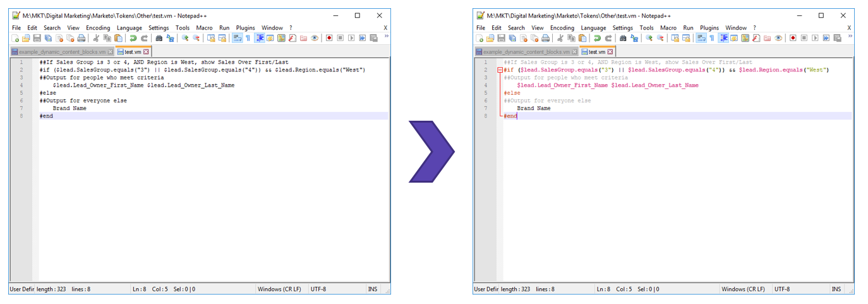Click Play Macro icon in right window

(x=816, y=39)
